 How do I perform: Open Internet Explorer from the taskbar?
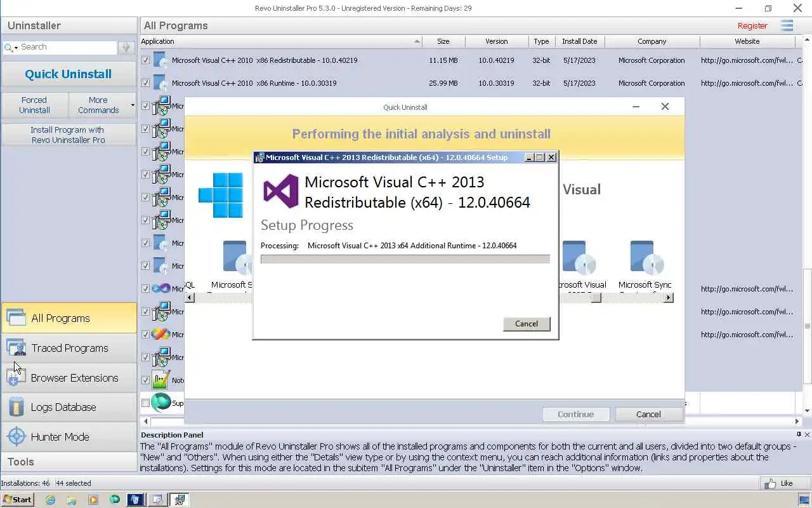(50, 500)
